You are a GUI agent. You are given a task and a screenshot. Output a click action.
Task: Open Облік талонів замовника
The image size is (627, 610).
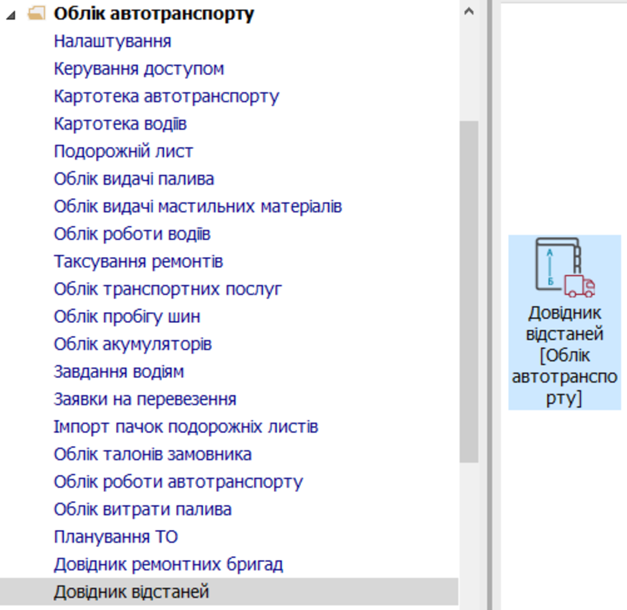[153, 454]
